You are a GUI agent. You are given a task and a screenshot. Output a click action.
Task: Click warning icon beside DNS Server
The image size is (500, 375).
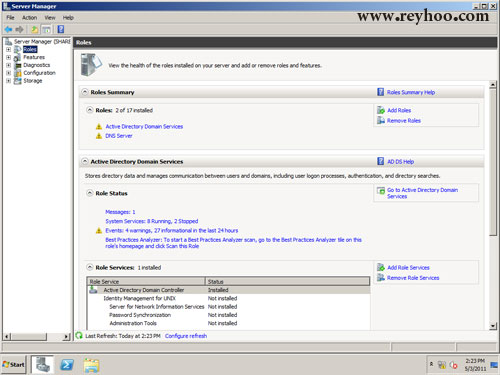point(99,136)
